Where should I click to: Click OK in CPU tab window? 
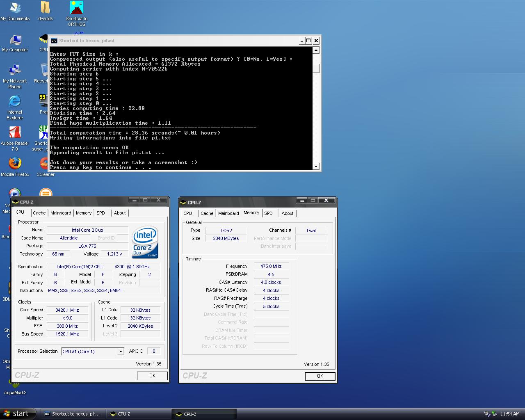[x=152, y=376]
